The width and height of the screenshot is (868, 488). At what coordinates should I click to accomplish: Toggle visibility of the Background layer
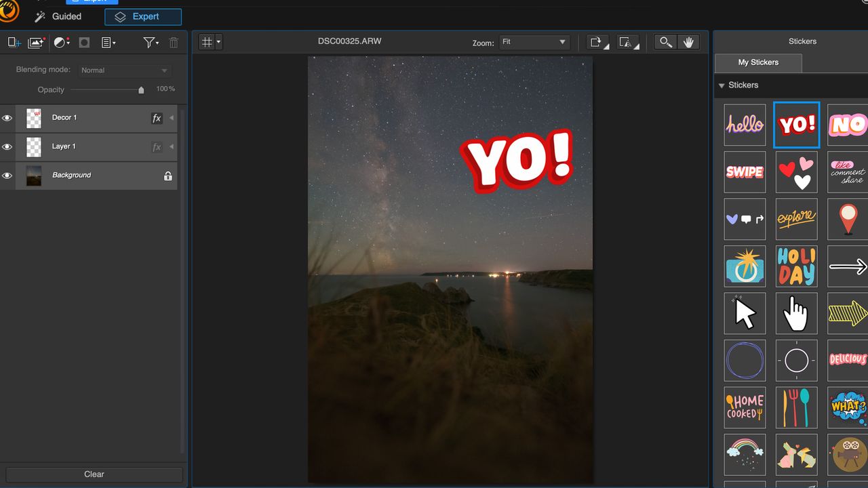pyautogui.click(x=7, y=176)
